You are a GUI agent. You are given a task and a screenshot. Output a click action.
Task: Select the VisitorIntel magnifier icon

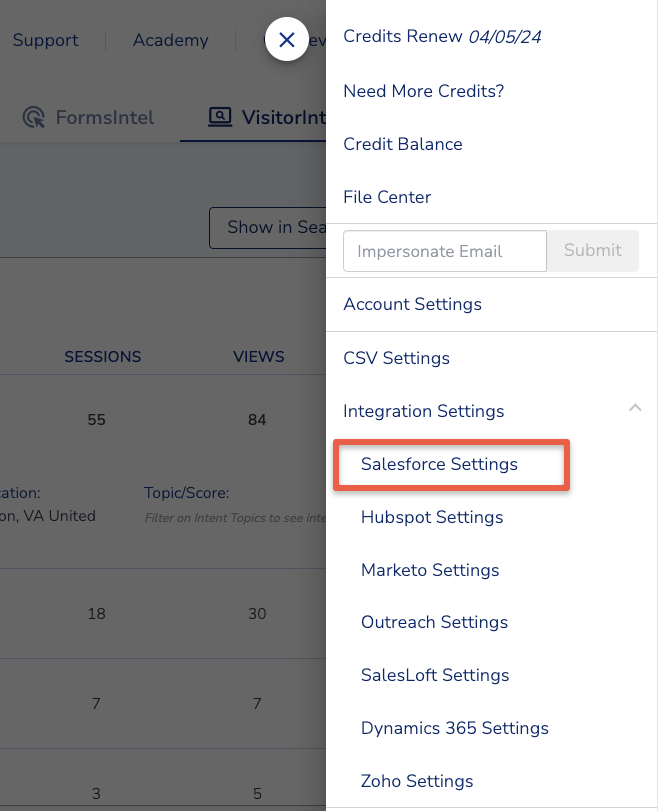click(x=219, y=117)
